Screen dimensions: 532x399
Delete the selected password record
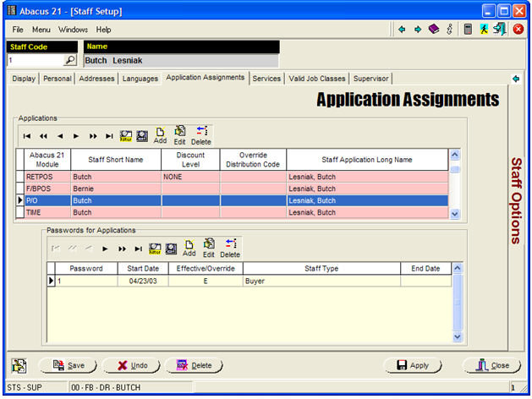[x=230, y=249]
